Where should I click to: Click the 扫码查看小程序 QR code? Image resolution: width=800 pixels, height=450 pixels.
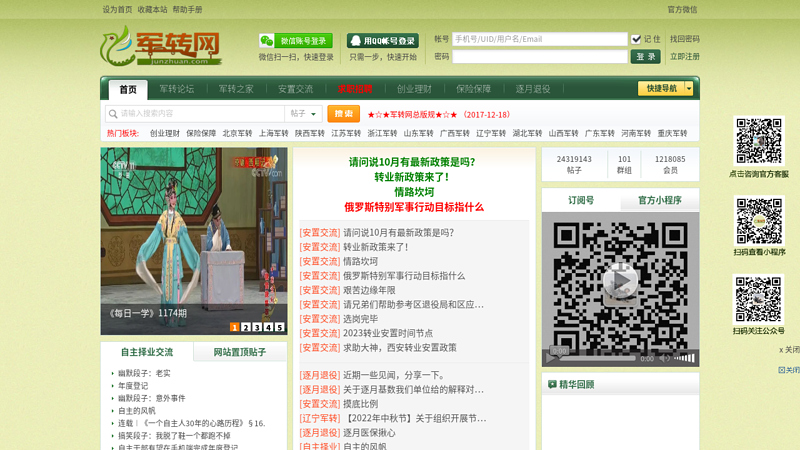coord(759,220)
